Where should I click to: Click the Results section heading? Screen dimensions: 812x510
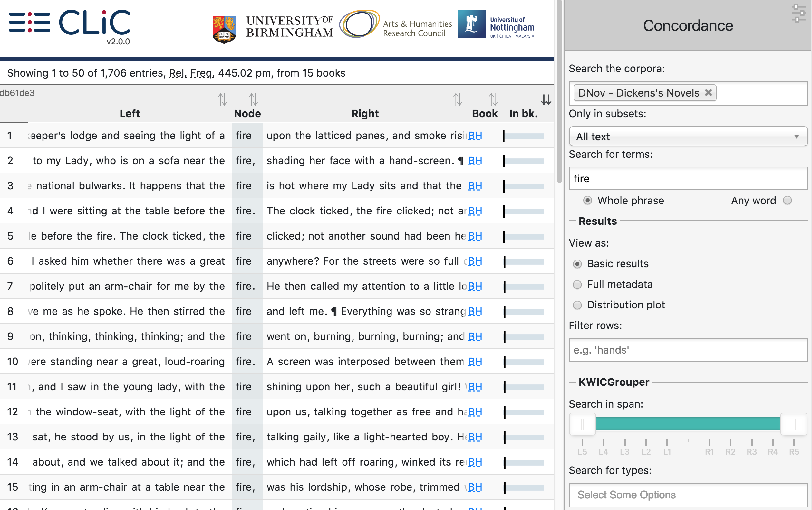pyautogui.click(x=597, y=221)
